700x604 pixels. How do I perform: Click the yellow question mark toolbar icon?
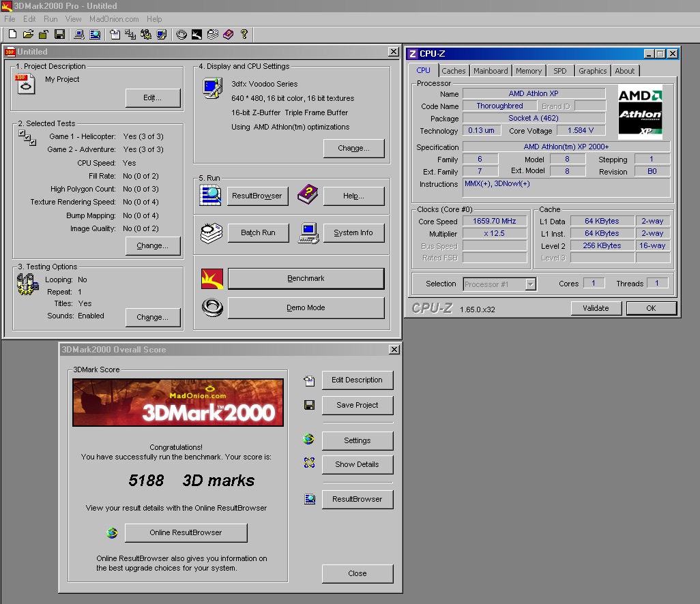pyautogui.click(x=244, y=34)
